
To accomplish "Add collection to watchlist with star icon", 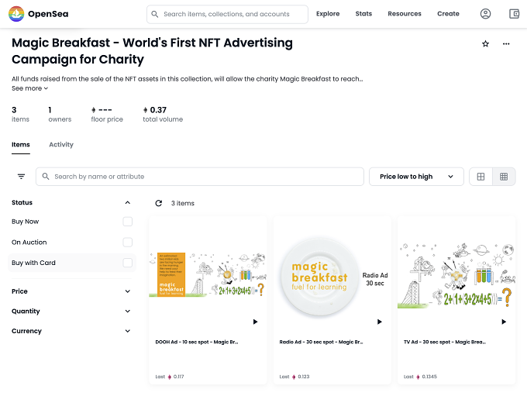I will click(485, 43).
